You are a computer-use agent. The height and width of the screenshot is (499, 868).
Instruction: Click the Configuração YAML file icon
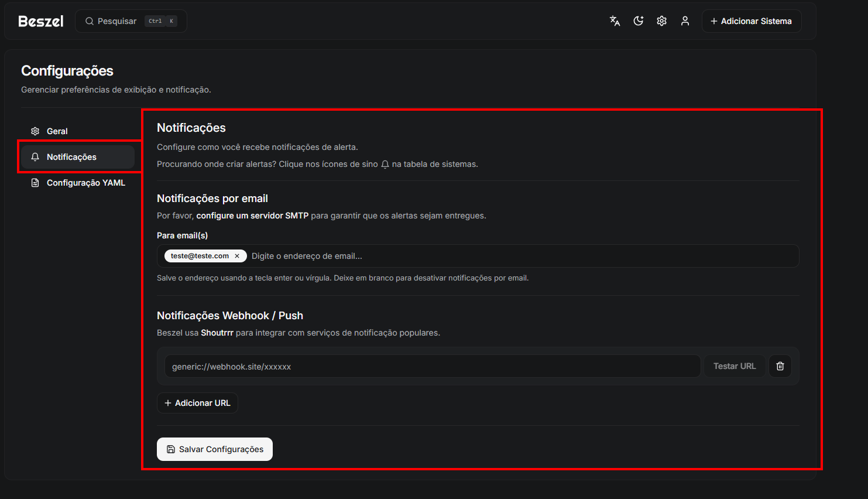pos(35,183)
